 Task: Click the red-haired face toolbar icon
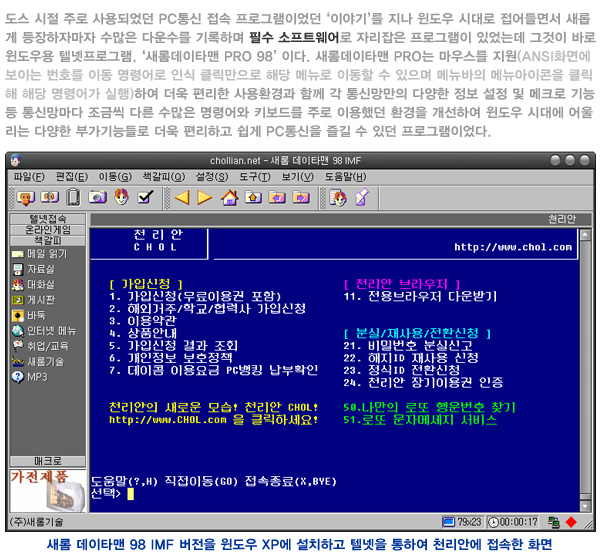pos(121,197)
